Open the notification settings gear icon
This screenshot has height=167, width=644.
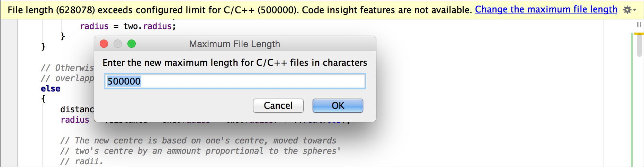[x=627, y=10]
